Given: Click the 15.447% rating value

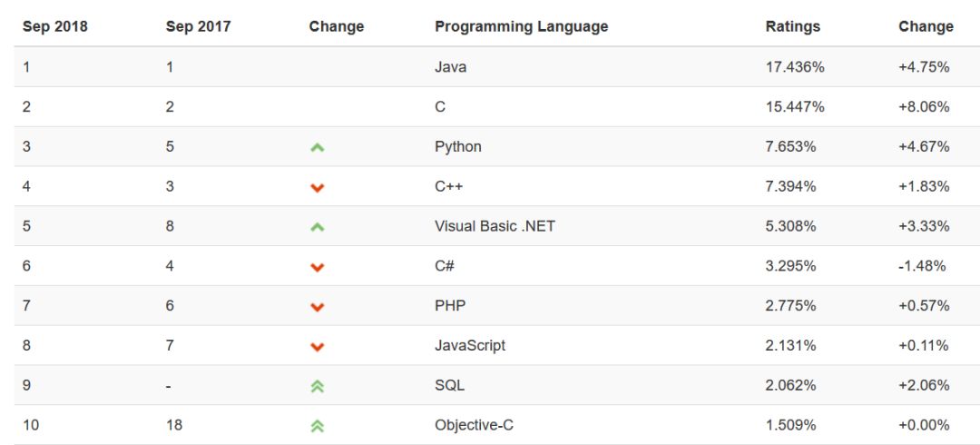Looking at the screenshot, I should (795, 106).
